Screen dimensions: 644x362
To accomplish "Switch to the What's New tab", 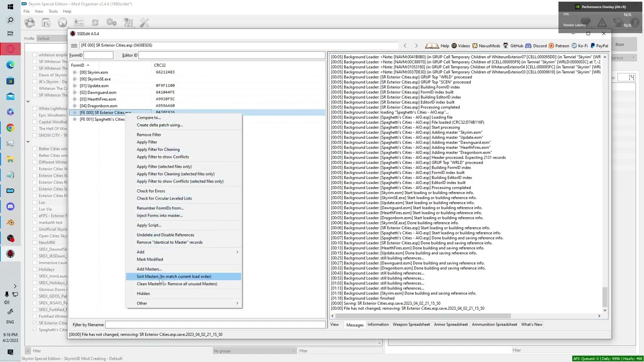I will pos(531,325).
